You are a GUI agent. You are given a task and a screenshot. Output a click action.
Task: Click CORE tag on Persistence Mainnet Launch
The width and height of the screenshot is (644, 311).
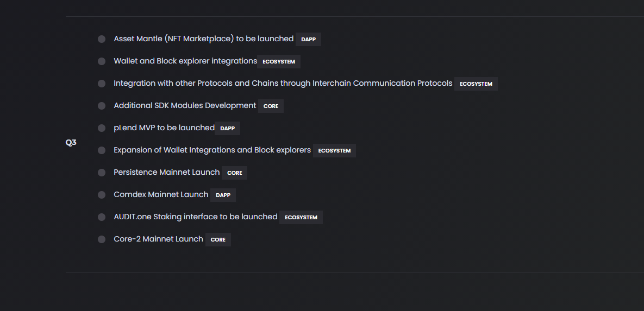pos(235,173)
